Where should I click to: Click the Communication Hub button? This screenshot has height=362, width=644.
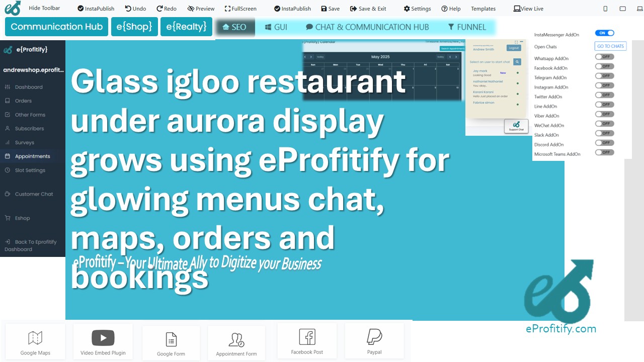(57, 27)
